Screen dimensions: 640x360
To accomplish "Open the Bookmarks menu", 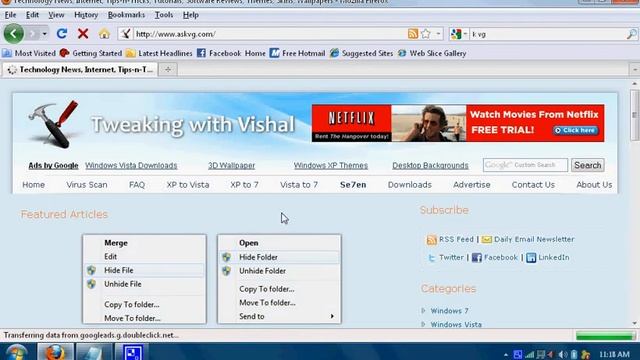I will click(126, 15).
